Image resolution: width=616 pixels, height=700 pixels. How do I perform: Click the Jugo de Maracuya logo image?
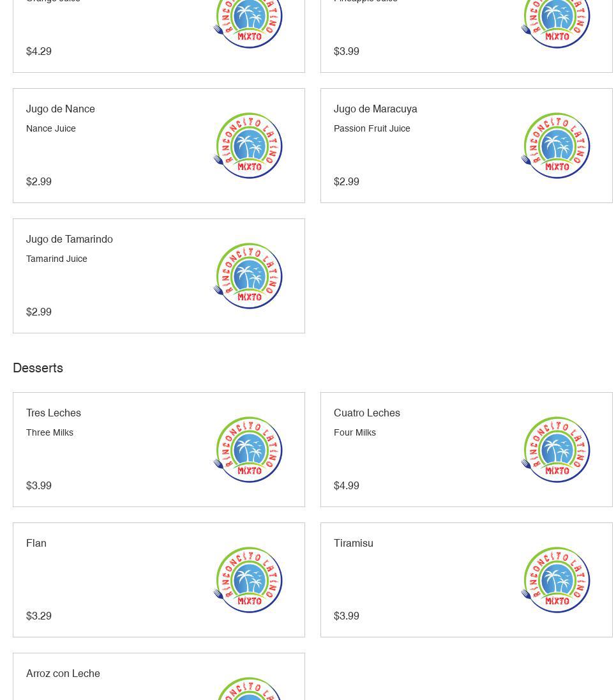coord(555,146)
